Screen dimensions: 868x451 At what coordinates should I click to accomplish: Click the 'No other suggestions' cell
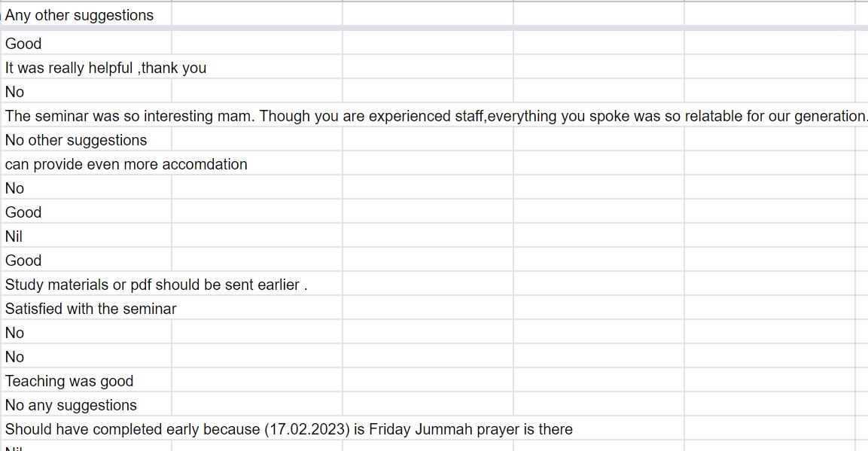[76, 140]
